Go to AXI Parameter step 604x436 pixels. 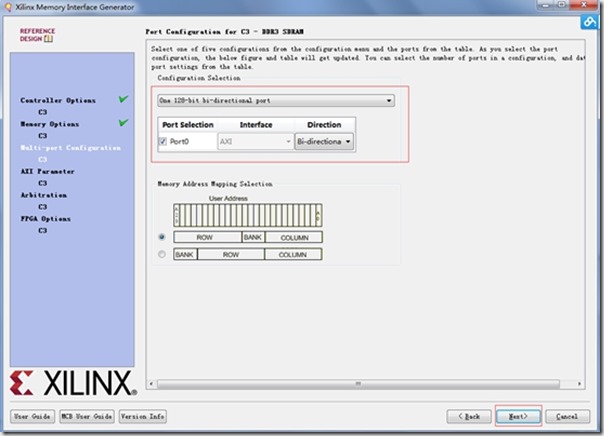(x=47, y=171)
